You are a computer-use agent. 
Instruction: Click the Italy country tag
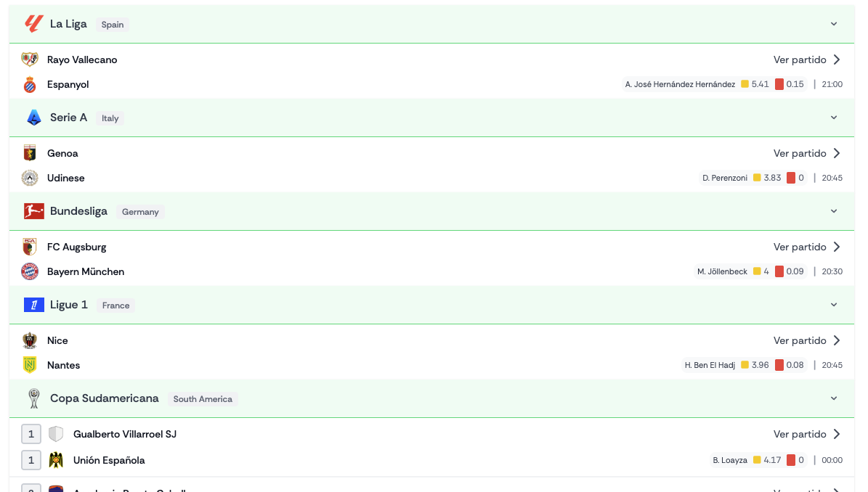110,118
